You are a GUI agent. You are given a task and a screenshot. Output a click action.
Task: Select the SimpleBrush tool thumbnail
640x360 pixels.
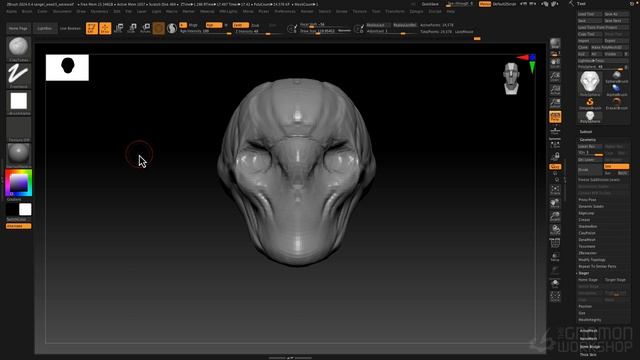pyautogui.click(x=590, y=103)
